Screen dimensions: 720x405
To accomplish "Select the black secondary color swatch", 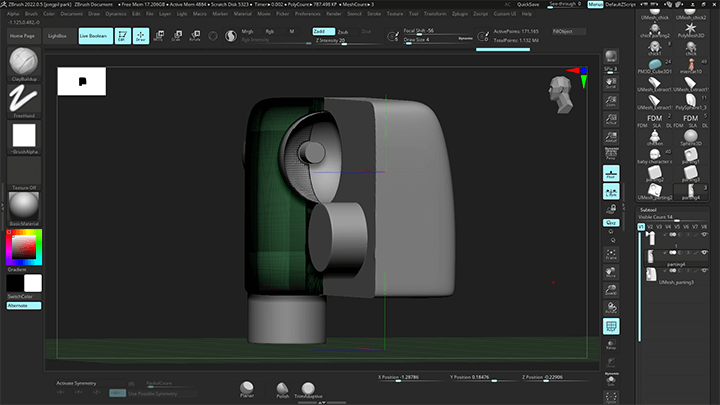I will tap(15, 283).
